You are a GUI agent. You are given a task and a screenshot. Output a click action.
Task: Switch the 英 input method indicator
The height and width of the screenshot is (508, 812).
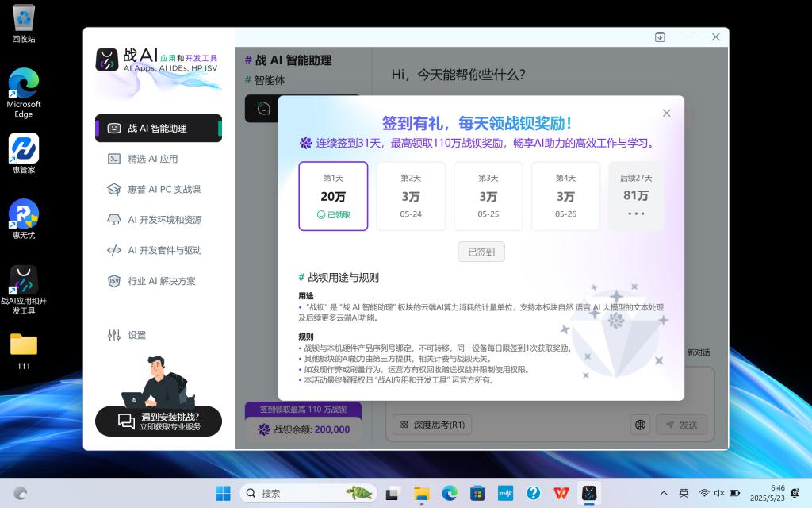point(684,493)
